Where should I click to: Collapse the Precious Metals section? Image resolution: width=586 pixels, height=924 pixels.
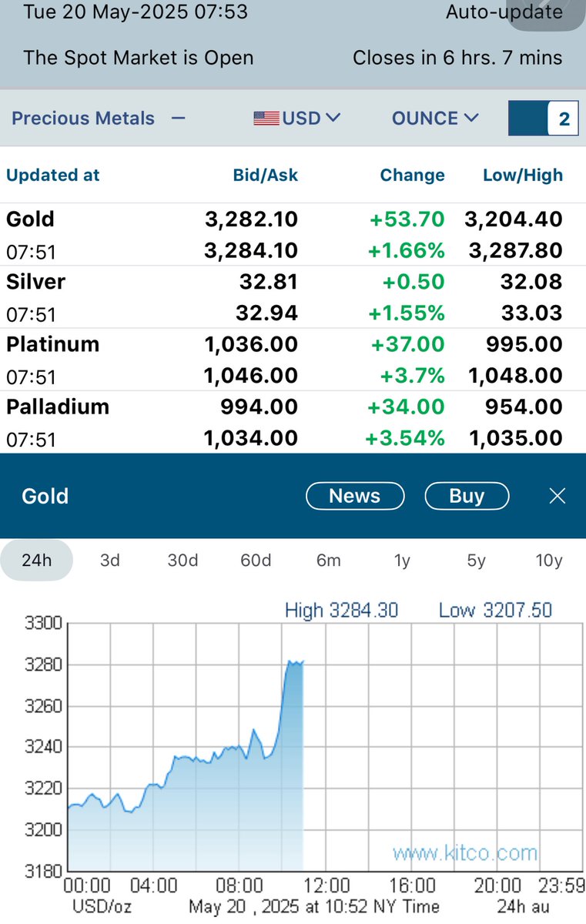coord(178,119)
